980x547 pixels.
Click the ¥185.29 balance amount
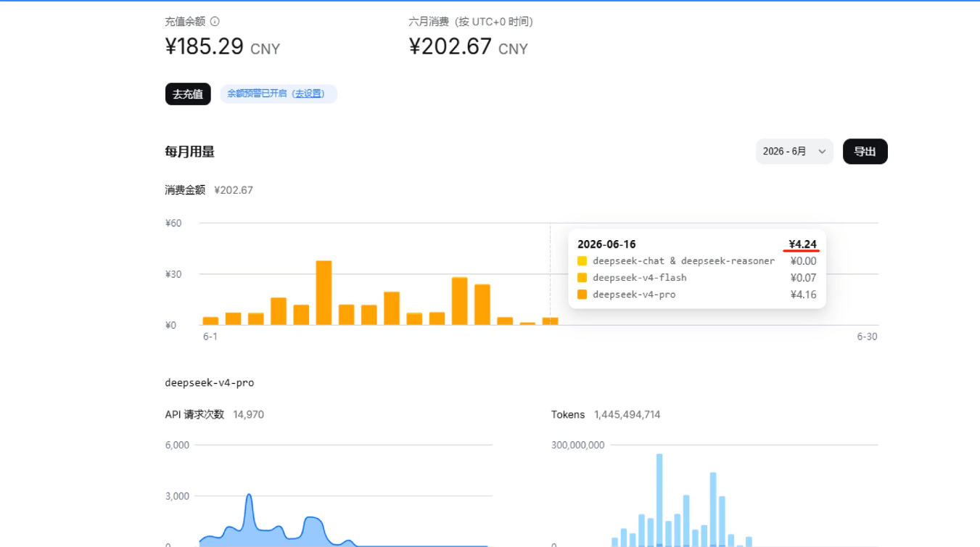coord(205,46)
